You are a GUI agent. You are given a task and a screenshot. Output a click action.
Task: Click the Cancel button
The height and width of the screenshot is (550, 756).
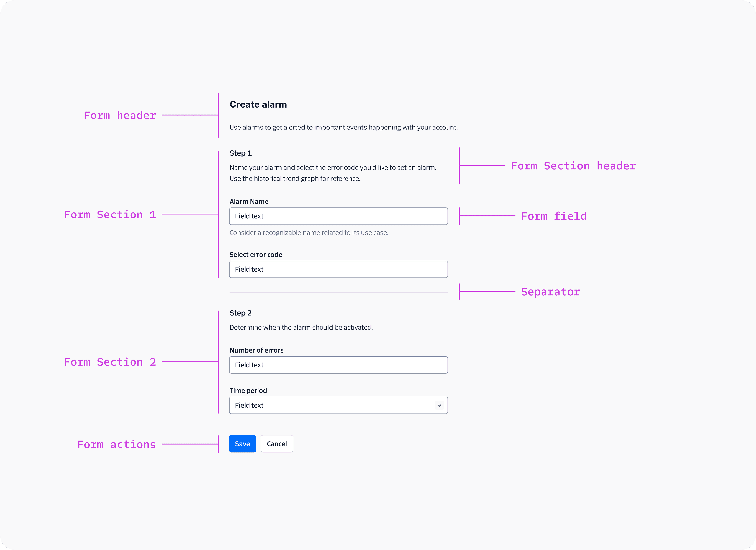(x=277, y=443)
